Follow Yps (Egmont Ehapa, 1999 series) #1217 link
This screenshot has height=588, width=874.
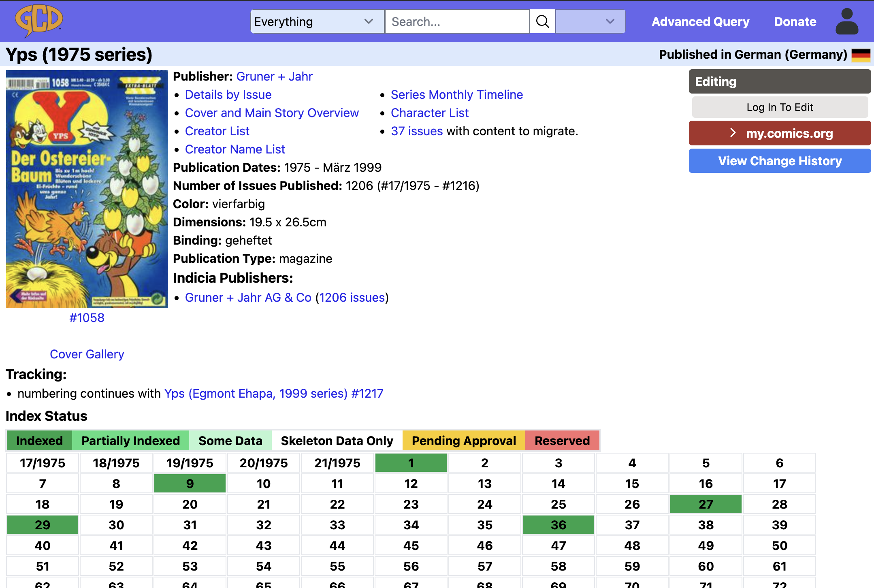[x=274, y=394]
